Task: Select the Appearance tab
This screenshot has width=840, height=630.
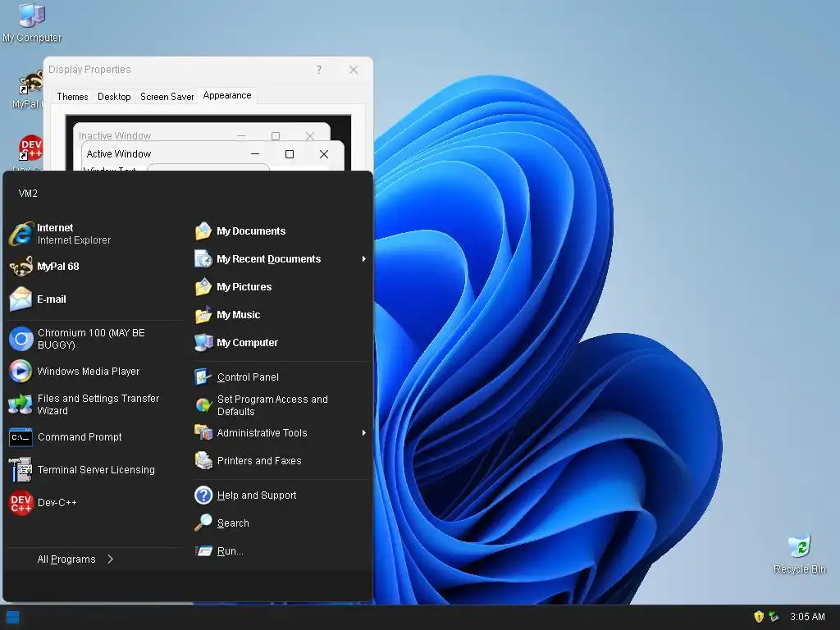Action: 227,95
